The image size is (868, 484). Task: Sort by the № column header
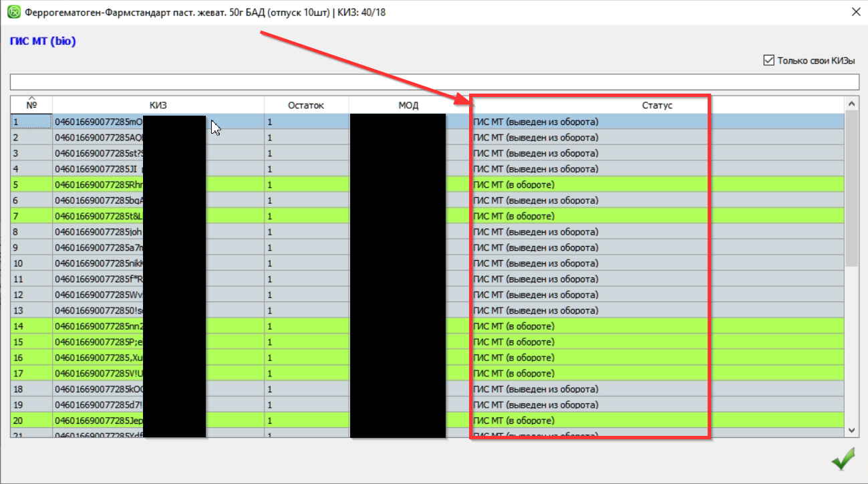pos(31,105)
